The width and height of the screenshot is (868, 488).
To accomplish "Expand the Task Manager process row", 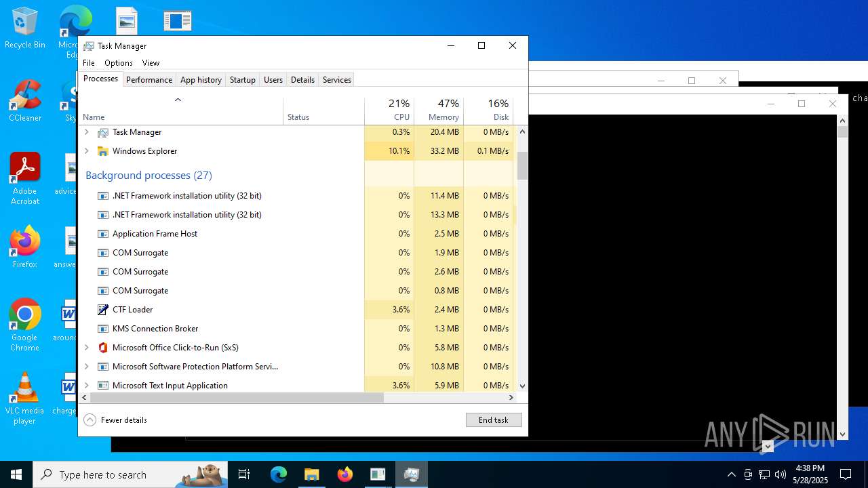I will pyautogui.click(x=86, y=132).
